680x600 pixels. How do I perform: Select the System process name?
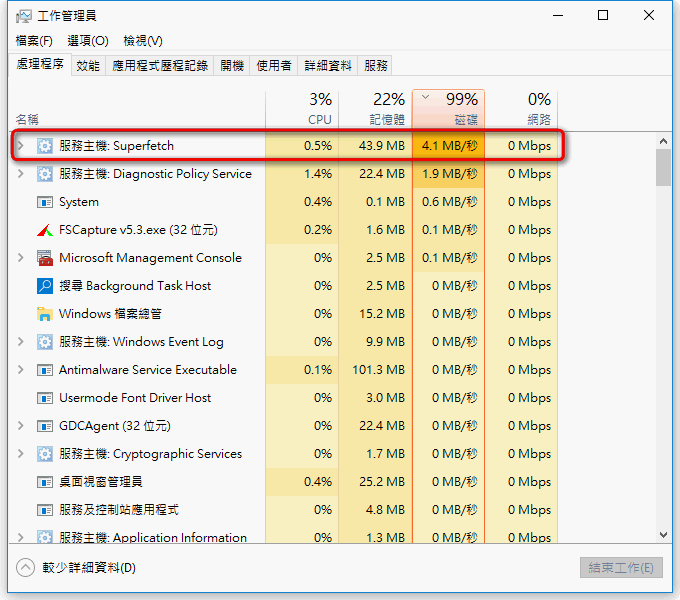pyautogui.click(x=79, y=202)
